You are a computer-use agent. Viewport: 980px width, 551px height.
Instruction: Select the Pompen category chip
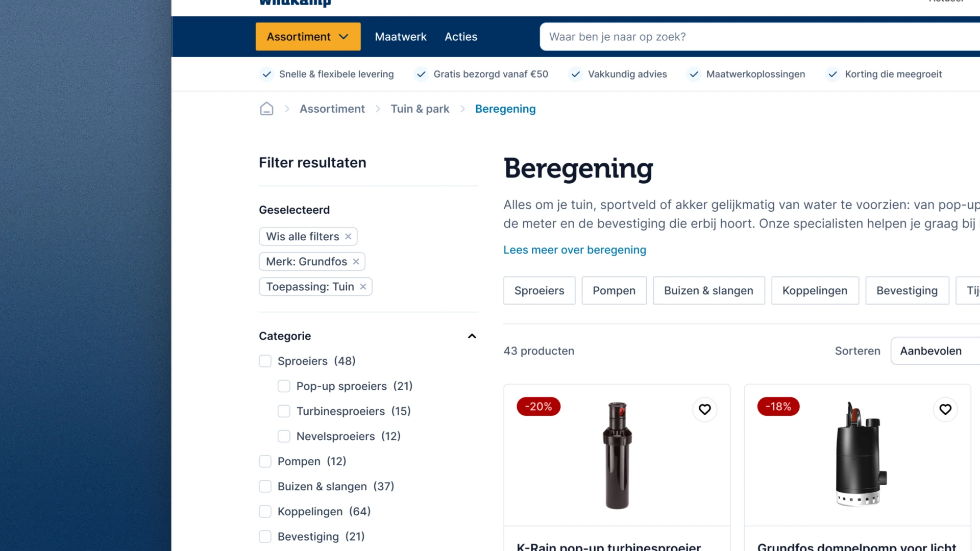(614, 291)
